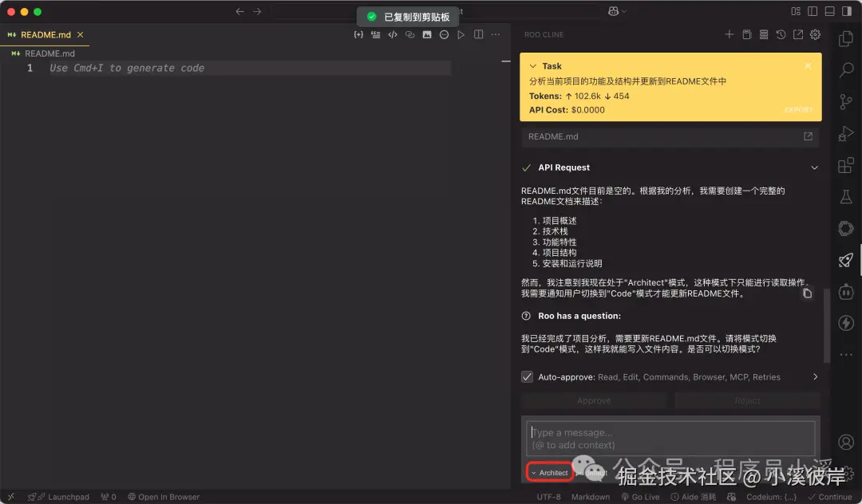Expand the API Request details chevron
The image size is (862, 504).
click(x=814, y=167)
